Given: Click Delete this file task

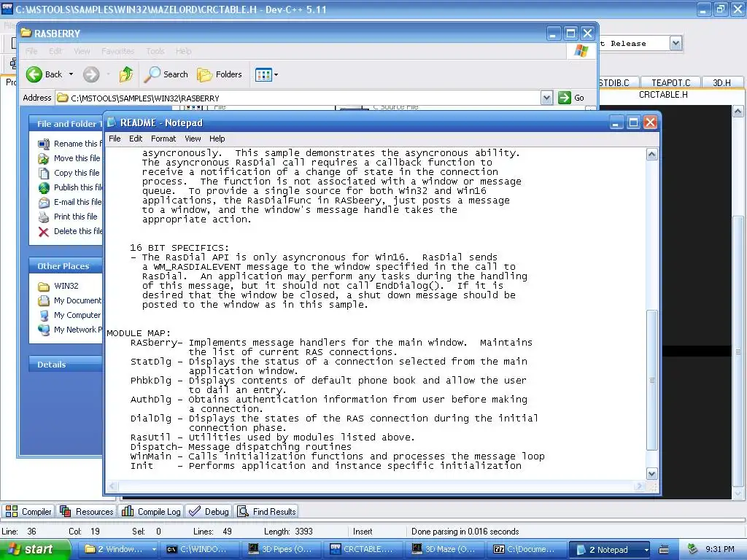Looking at the screenshot, I should (x=78, y=231).
